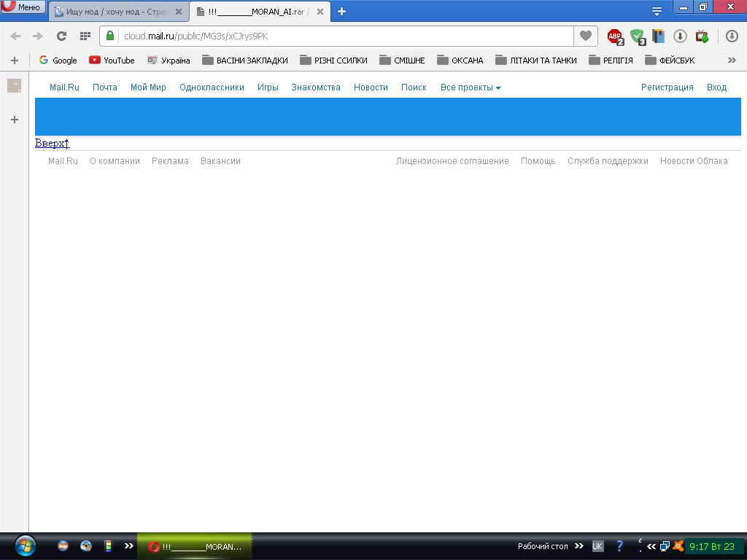The width and height of the screenshot is (747, 560).
Task: View the secure connection lock icon
Action: 110,36
